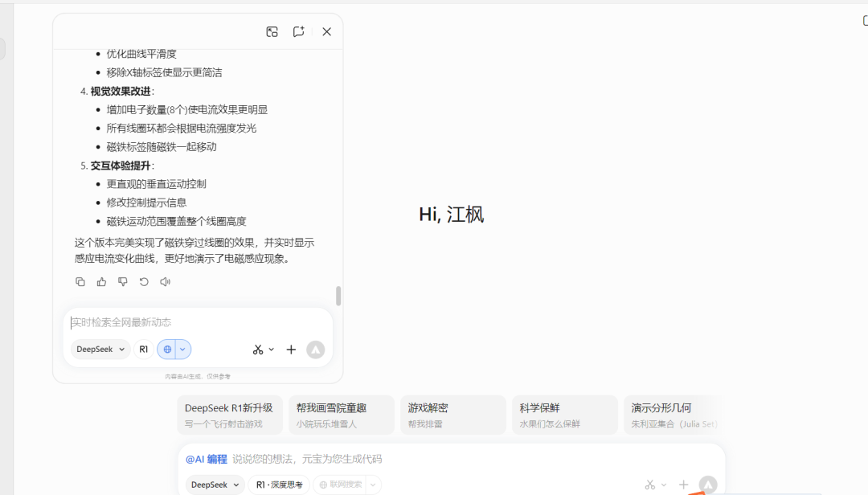Image resolution: width=868 pixels, height=495 pixels.
Task: Expand the chat to full window
Action: click(x=272, y=31)
